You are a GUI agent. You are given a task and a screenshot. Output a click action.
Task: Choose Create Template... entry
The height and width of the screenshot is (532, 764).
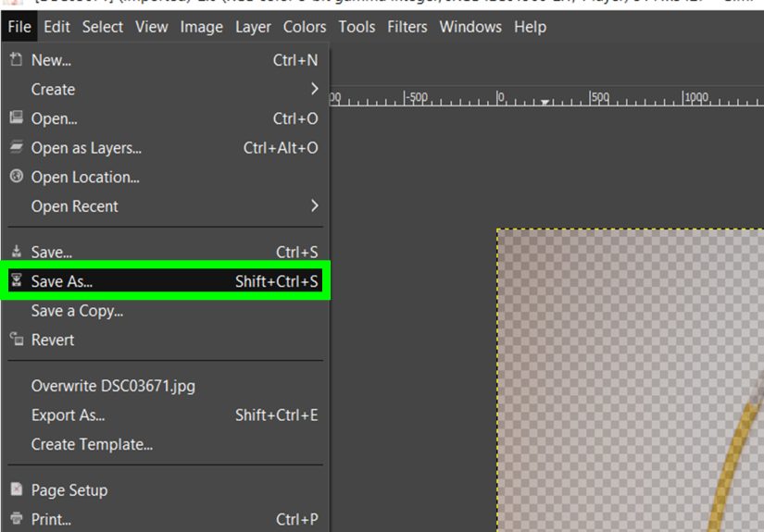165,444
